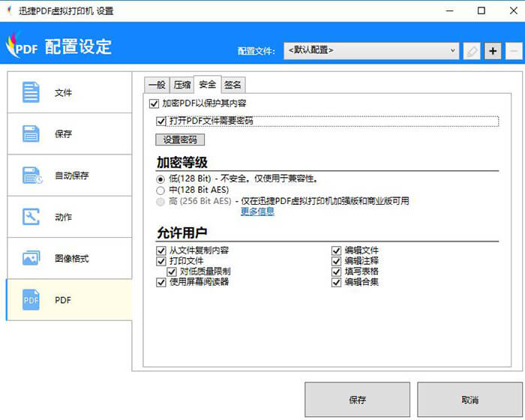525x420 pixels.
Task: Select the 图像格式 label in sidebar
Action: click(72, 258)
